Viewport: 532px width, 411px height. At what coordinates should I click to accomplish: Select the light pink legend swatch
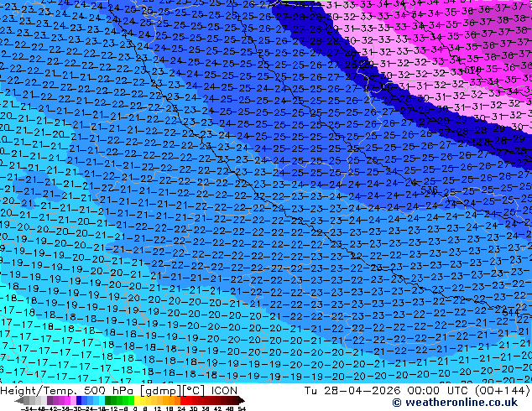pos(73,400)
